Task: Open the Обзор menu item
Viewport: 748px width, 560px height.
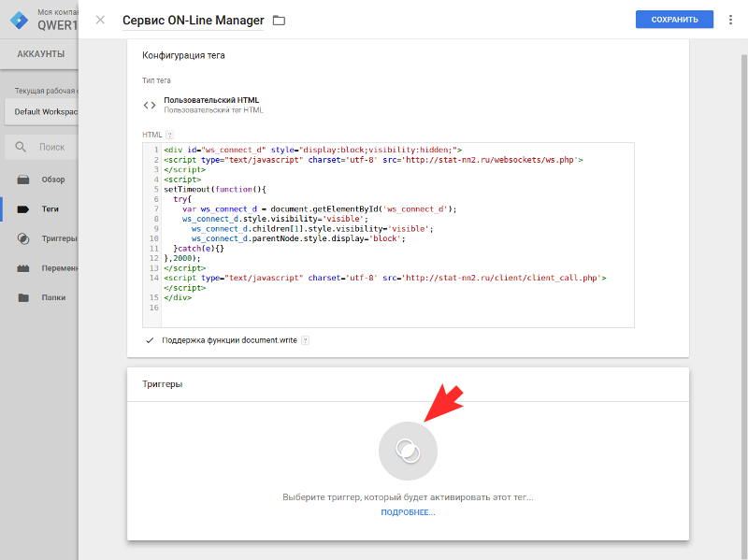Action: 53,179
